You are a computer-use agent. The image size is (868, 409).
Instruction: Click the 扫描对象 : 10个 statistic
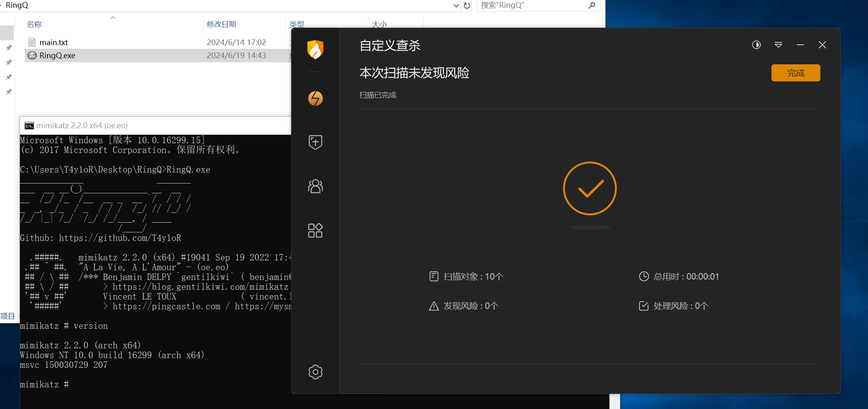473,277
